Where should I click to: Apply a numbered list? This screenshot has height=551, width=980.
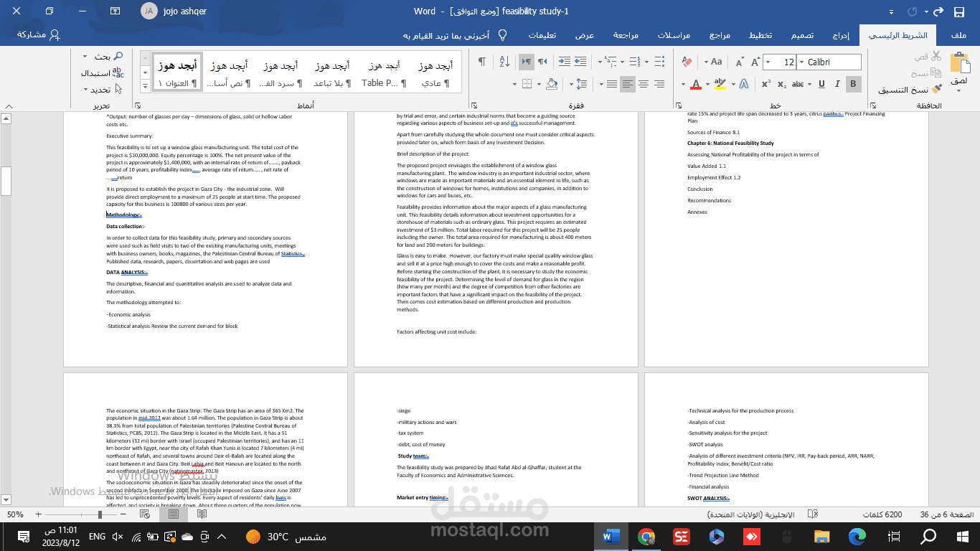pyautogui.click(x=636, y=62)
